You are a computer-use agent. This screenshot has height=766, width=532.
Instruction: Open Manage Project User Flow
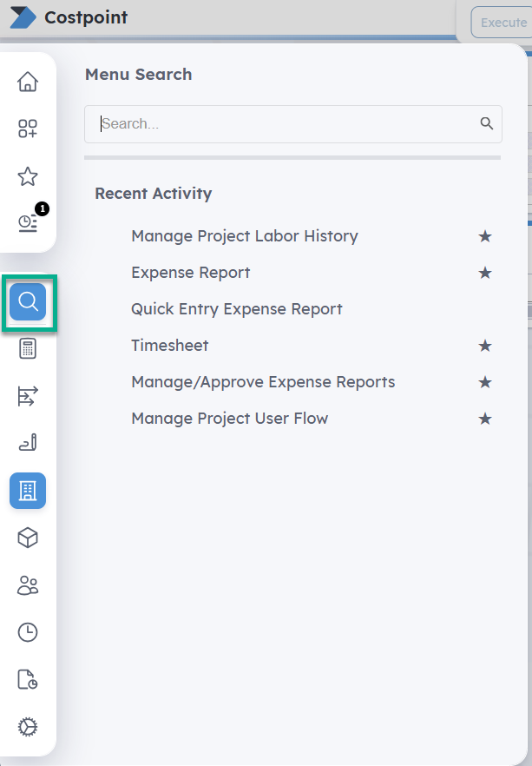pyautogui.click(x=229, y=419)
